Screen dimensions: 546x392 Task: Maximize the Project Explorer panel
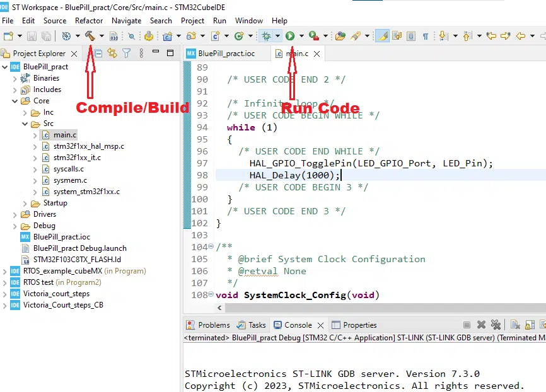point(170,53)
